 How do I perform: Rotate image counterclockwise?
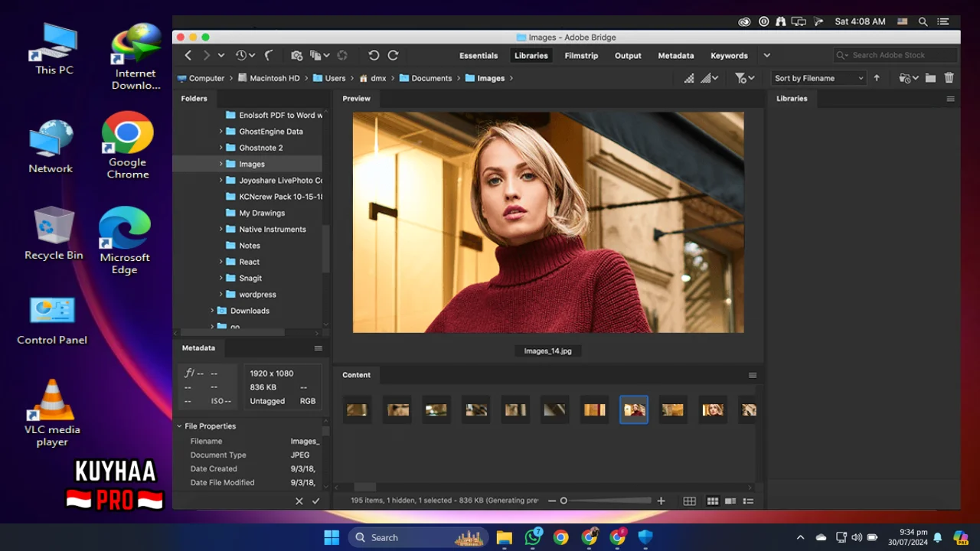[374, 55]
